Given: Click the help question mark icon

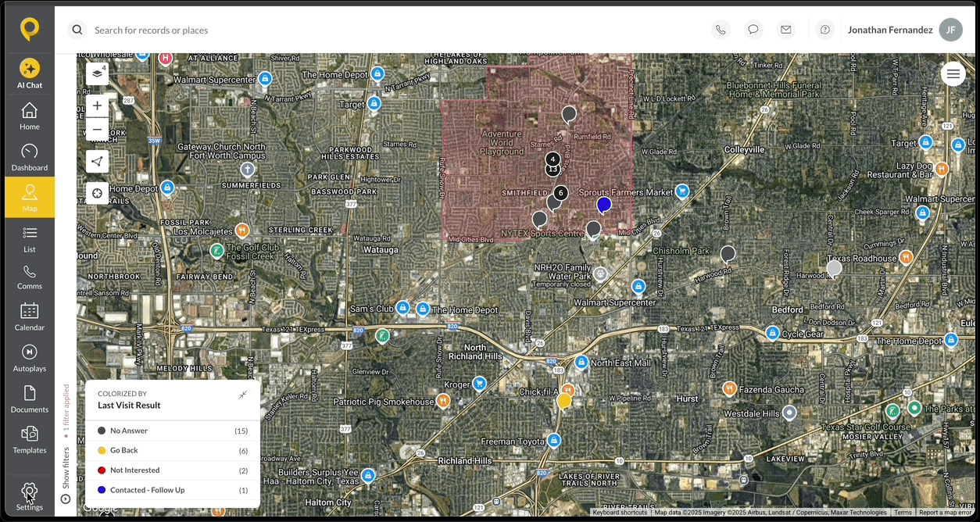Looking at the screenshot, I should [x=824, y=30].
